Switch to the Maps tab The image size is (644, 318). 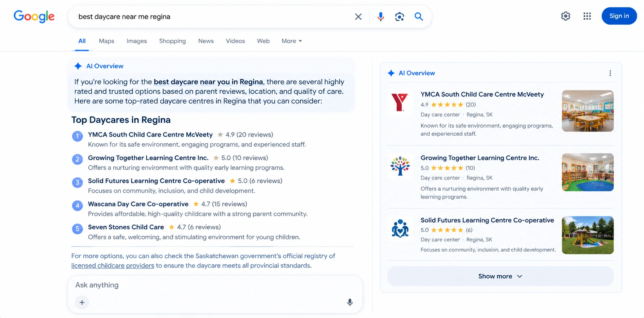106,41
